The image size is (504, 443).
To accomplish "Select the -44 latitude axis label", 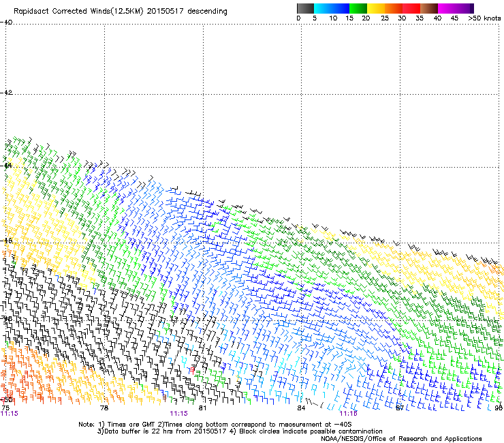I will pos(6,166).
